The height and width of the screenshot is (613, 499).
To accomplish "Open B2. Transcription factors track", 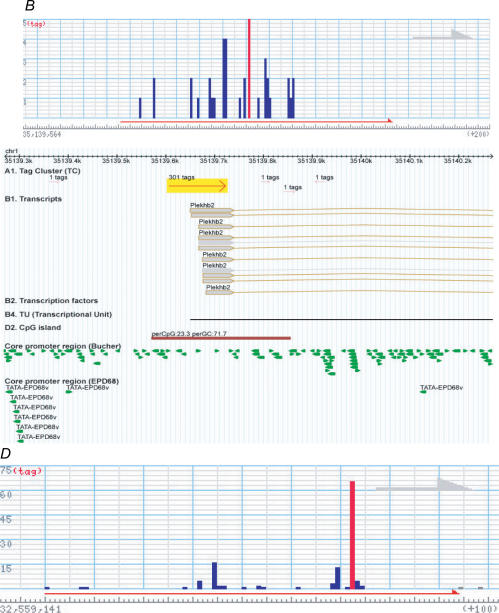I will 51,301.
